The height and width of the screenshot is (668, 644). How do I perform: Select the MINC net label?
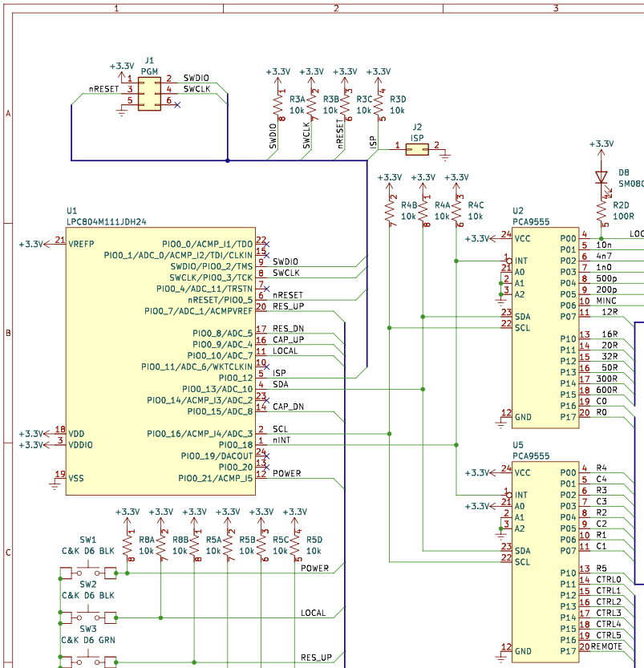pos(606,301)
